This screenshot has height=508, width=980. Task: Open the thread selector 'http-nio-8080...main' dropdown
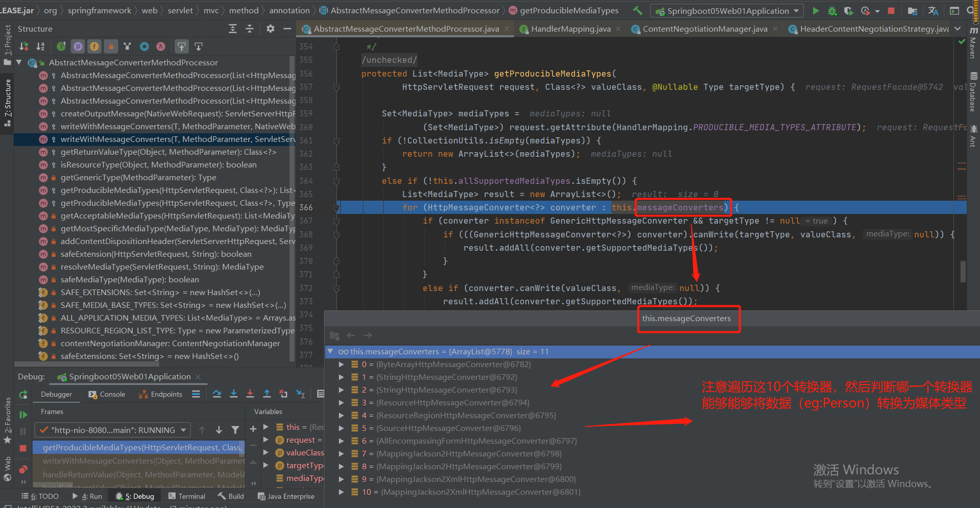tap(113, 430)
